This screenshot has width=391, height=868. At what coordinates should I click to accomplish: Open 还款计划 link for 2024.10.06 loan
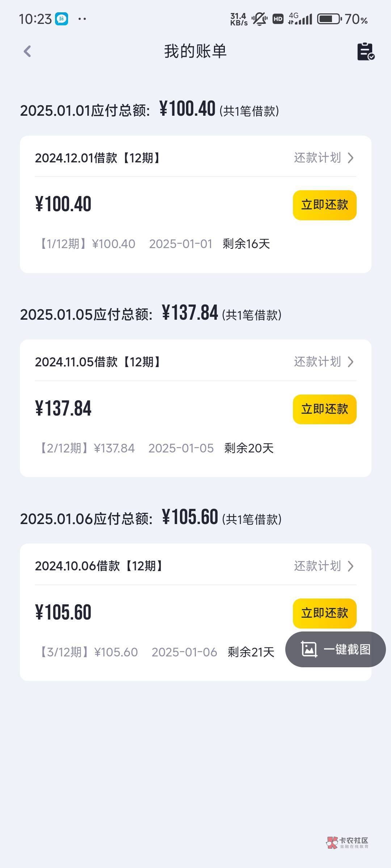coord(318,566)
